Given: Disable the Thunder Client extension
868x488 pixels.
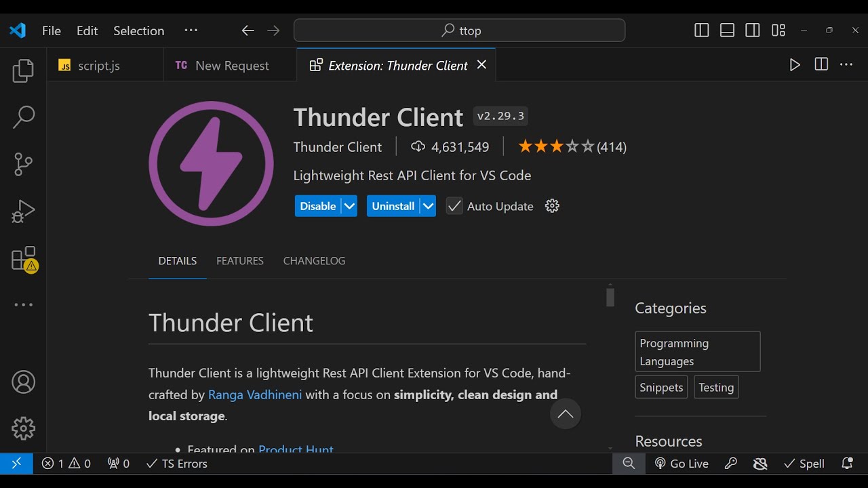Looking at the screenshot, I should tap(318, 206).
